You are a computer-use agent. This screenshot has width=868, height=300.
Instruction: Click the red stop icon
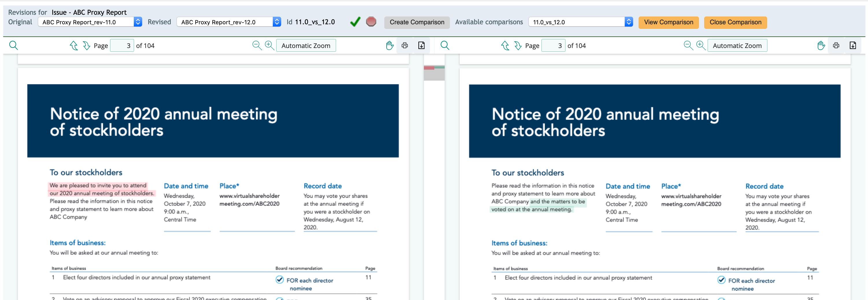(x=371, y=22)
